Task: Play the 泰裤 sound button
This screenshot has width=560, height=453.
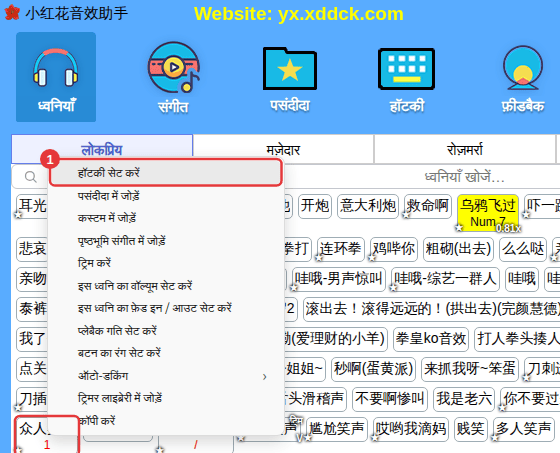Action: [32, 309]
